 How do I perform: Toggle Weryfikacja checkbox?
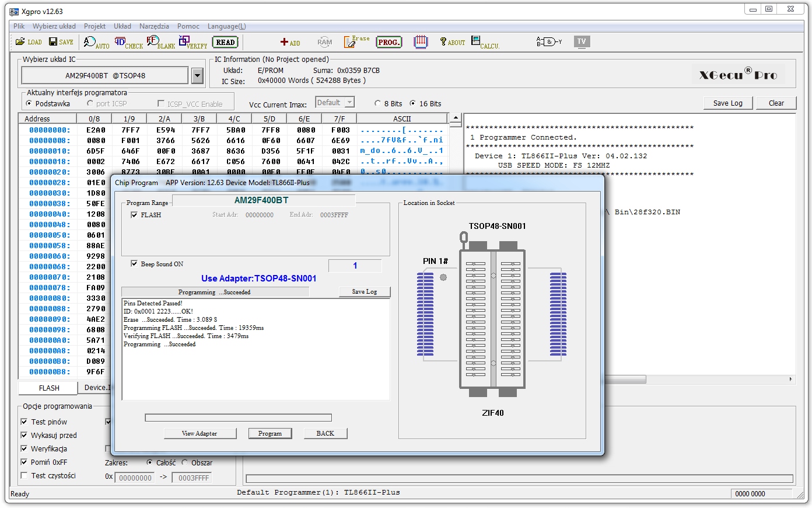(x=24, y=448)
